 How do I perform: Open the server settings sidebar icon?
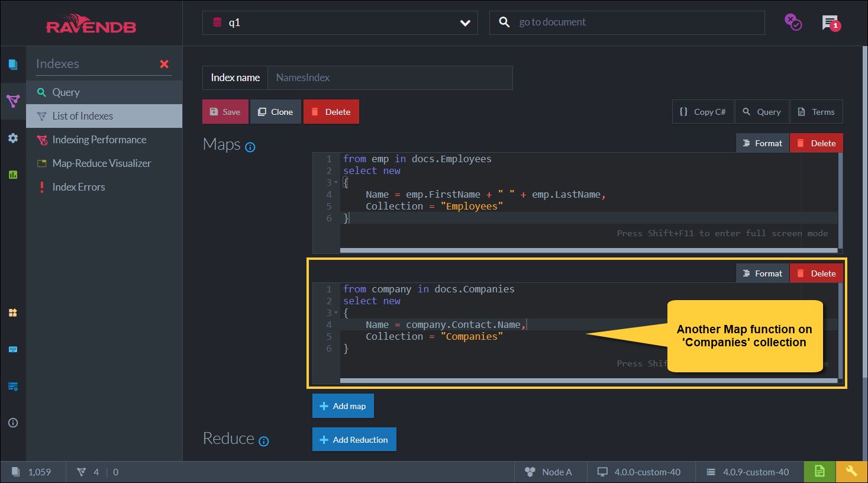tap(13, 387)
